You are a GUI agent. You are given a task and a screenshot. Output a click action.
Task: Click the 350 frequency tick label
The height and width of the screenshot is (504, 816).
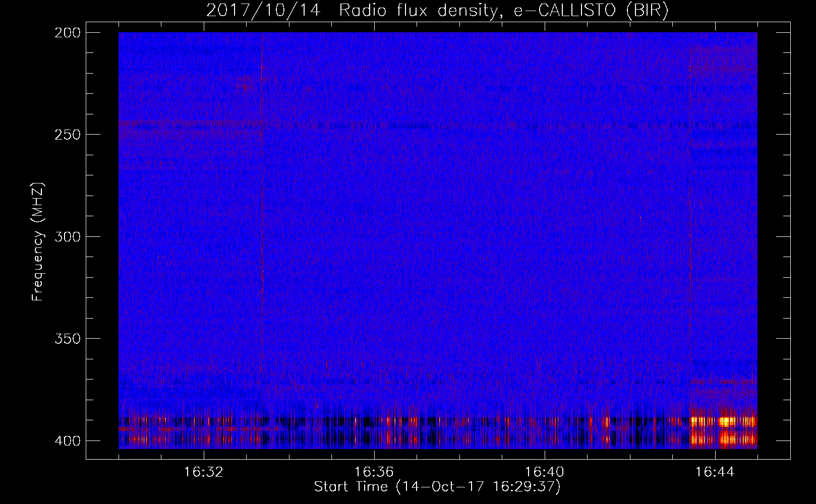pyautogui.click(x=67, y=339)
